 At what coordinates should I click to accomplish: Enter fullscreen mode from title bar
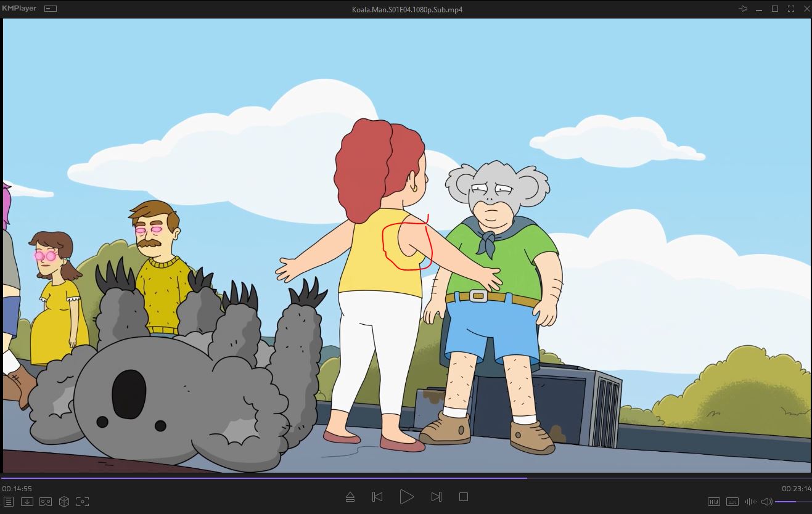791,9
